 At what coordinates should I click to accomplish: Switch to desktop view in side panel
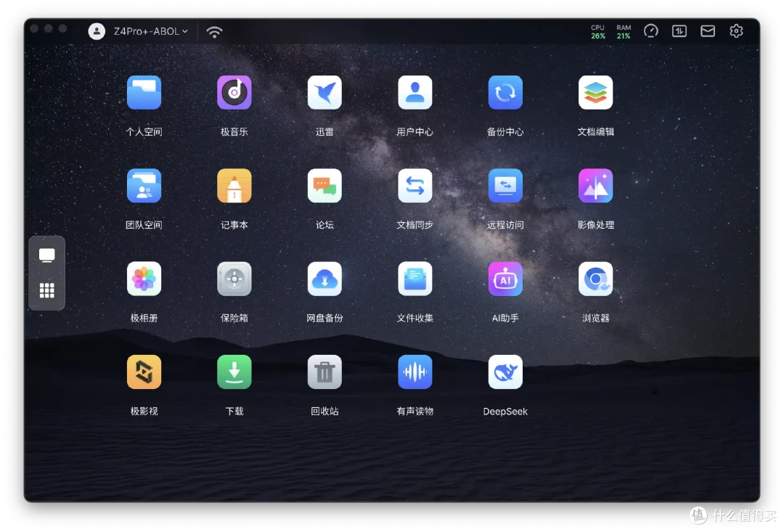[47, 255]
